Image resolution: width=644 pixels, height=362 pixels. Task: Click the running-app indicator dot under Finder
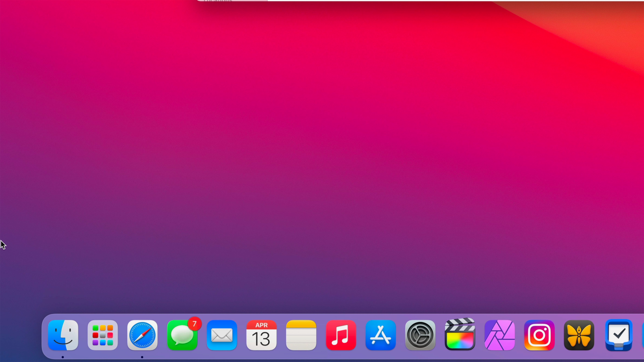tap(63, 357)
